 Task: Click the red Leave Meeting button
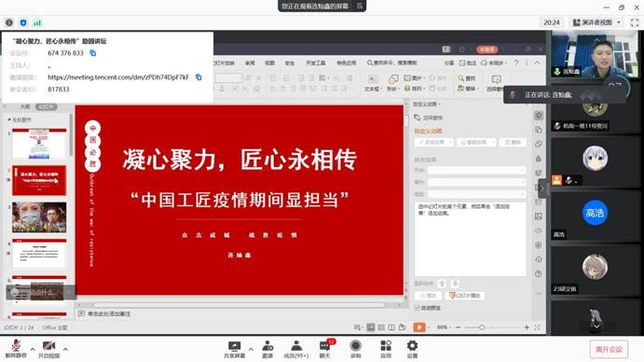pos(610,349)
